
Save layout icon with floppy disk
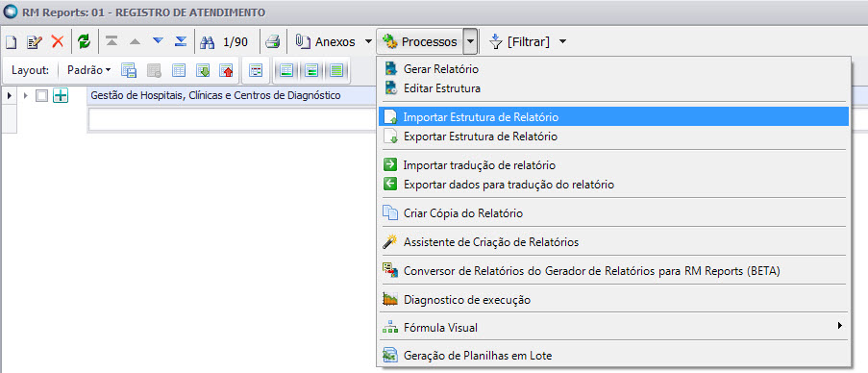coord(129,71)
